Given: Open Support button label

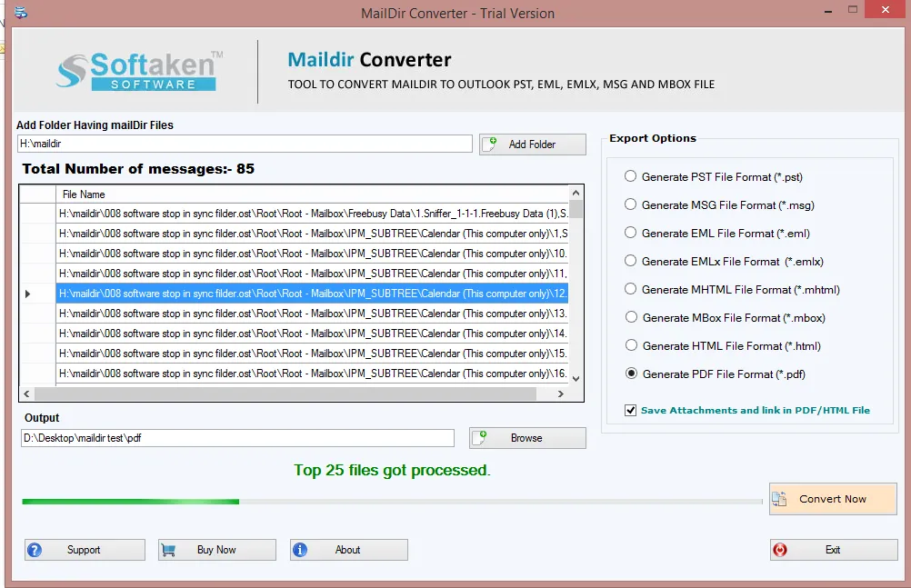Looking at the screenshot, I should point(84,550).
